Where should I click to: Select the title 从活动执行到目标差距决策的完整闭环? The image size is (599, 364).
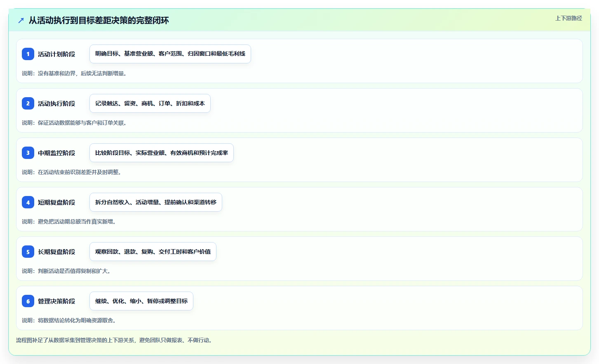99,20
